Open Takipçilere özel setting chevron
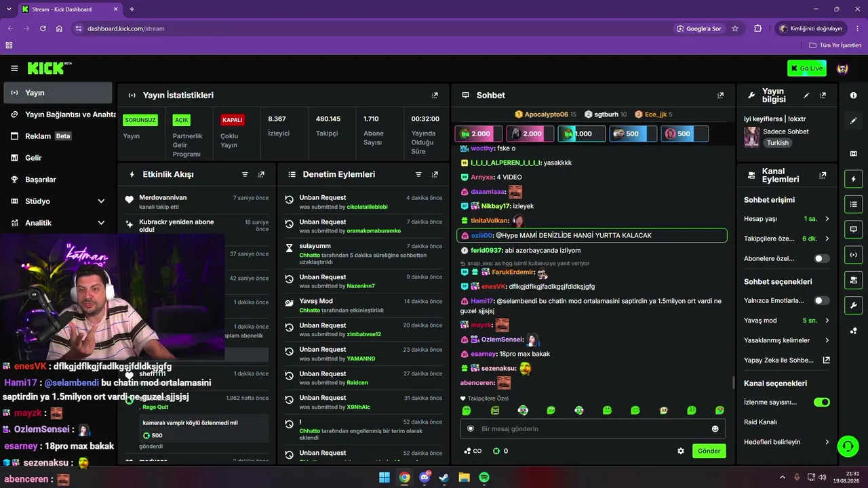Viewport: 868px width, 488px height. [x=827, y=239]
